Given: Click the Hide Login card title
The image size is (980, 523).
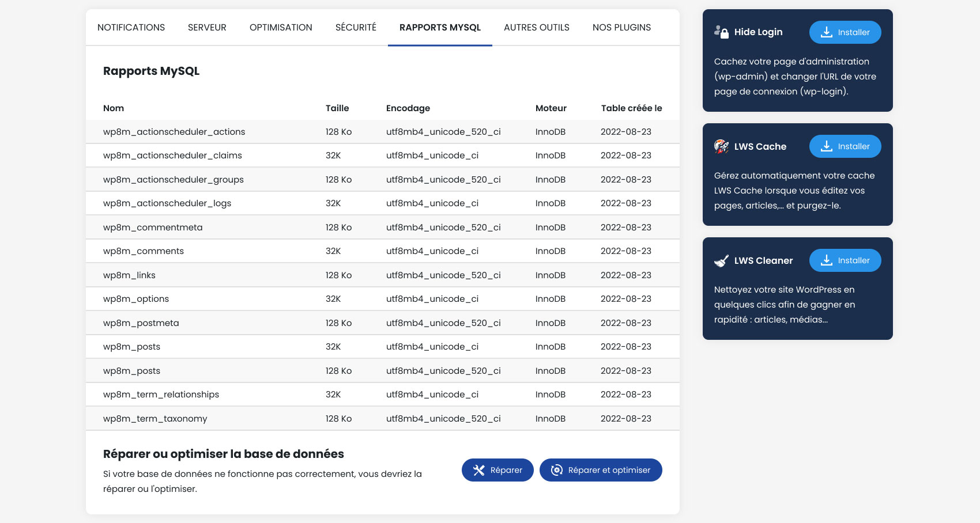Looking at the screenshot, I should [758, 32].
